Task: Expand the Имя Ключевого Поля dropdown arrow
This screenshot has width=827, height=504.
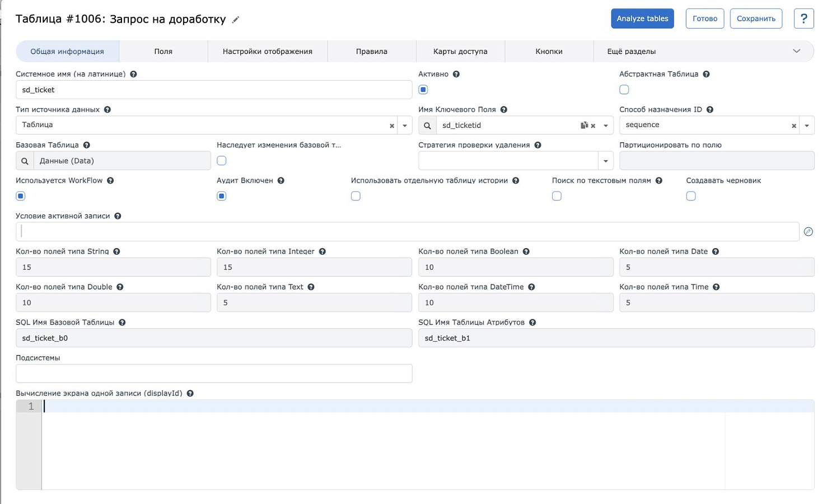Action: pos(606,125)
